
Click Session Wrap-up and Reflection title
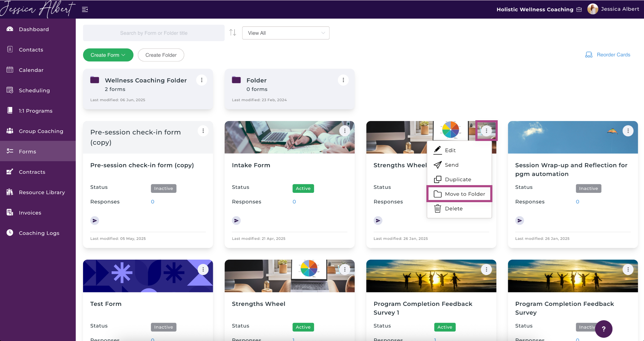pos(571,169)
